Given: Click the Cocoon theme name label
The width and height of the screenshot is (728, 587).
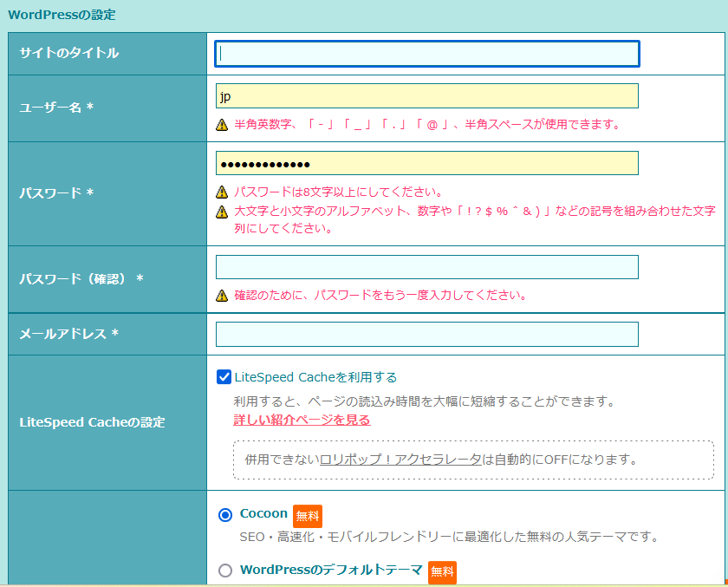Looking at the screenshot, I should (x=263, y=514).
